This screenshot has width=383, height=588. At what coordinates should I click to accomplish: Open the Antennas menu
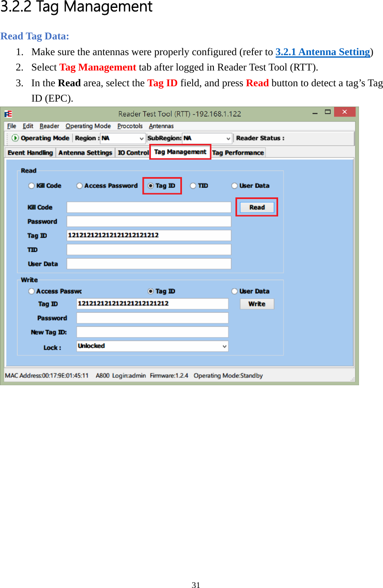coord(161,126)
